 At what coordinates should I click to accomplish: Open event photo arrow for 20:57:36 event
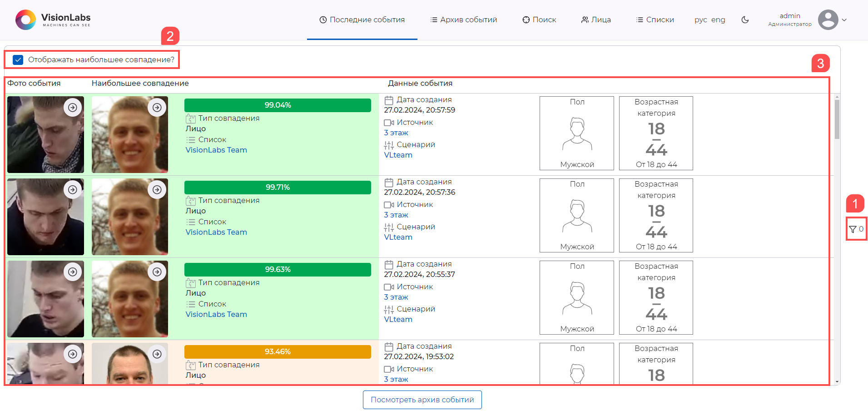click(x=73, y=189)
